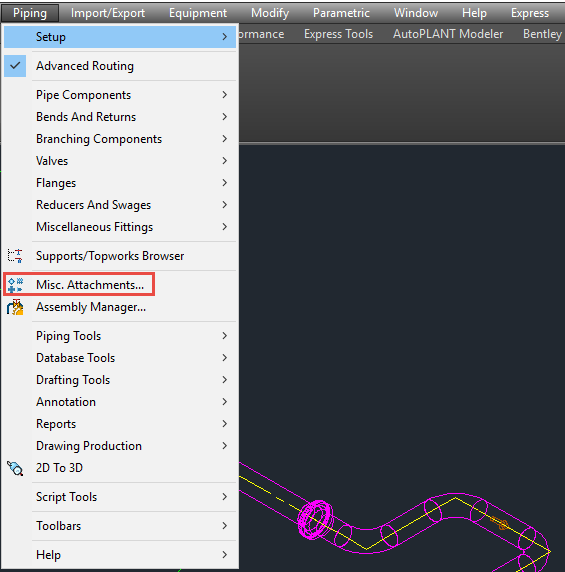Click the 2D To 3D icon
This screenshot has width=565, height=572.
[15, 468]
